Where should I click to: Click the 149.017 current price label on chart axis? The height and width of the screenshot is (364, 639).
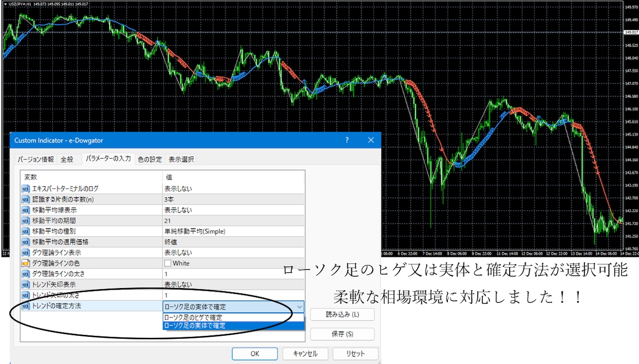[x=631, y=31]
